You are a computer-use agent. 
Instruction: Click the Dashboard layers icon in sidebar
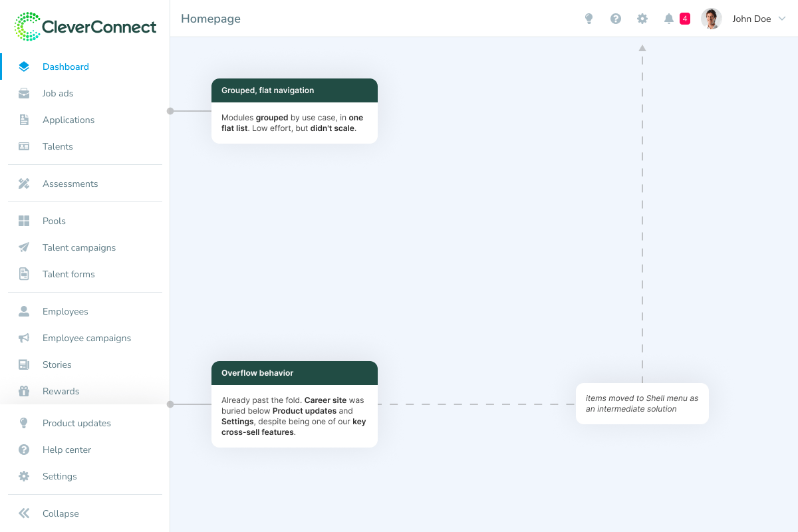click(x=24, y=66)
